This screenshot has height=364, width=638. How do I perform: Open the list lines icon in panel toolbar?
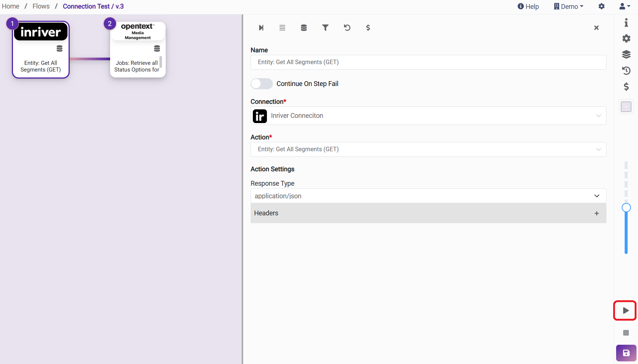click(x=282, y=28)
